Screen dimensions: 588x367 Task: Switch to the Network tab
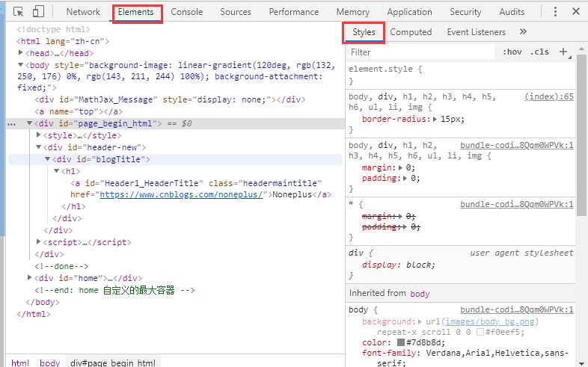[83, 12]
